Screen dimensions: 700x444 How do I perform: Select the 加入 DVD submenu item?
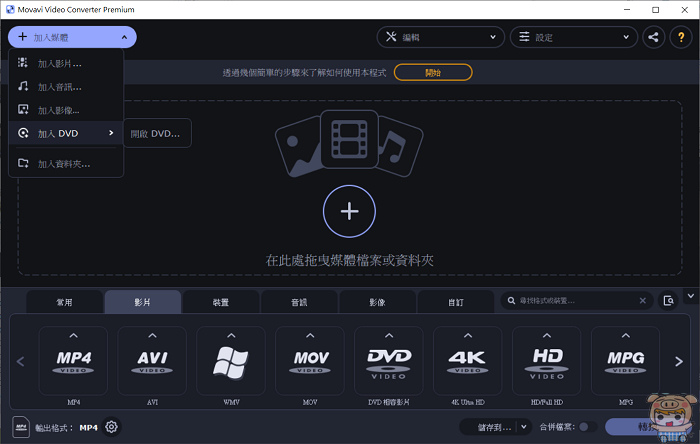pyautogui.click(x=66, y=133)
